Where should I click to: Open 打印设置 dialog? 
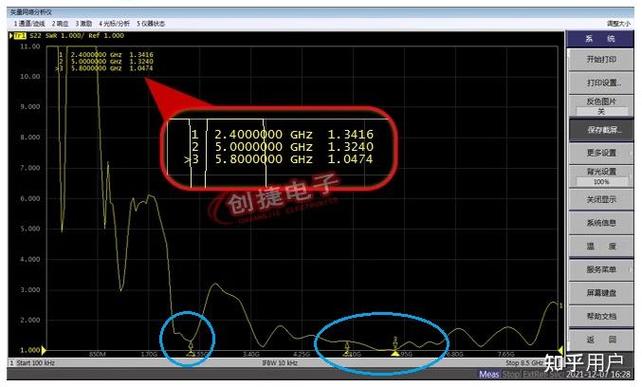tap(601, 83)
